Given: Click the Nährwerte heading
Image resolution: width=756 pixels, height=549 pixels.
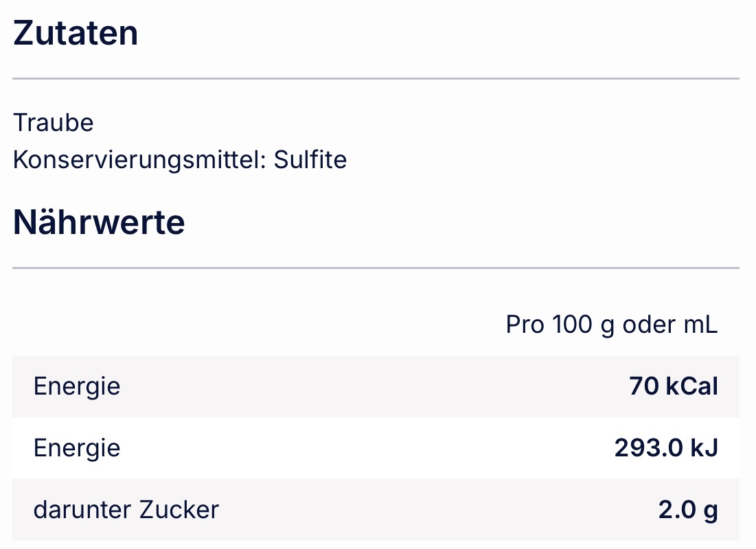Looking at the screenshot, I should (99, 222).
